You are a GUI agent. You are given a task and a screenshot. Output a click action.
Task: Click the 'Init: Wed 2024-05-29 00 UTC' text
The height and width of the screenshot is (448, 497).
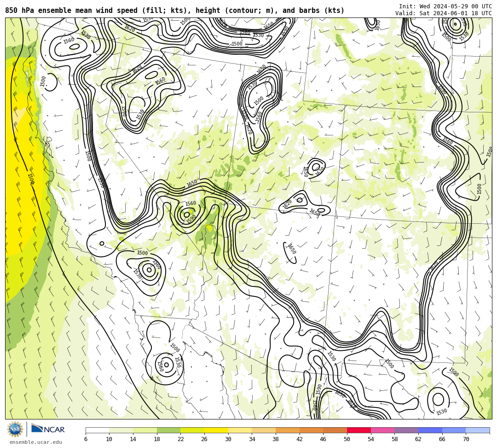pos(445,6)
